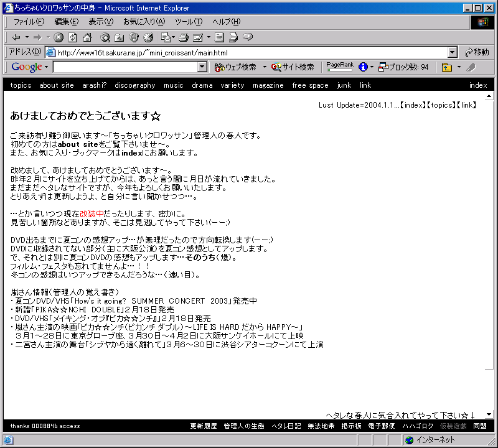498x448 pixels.
Task: Open the address bar URL dropdown
Action: click(453, 52)
